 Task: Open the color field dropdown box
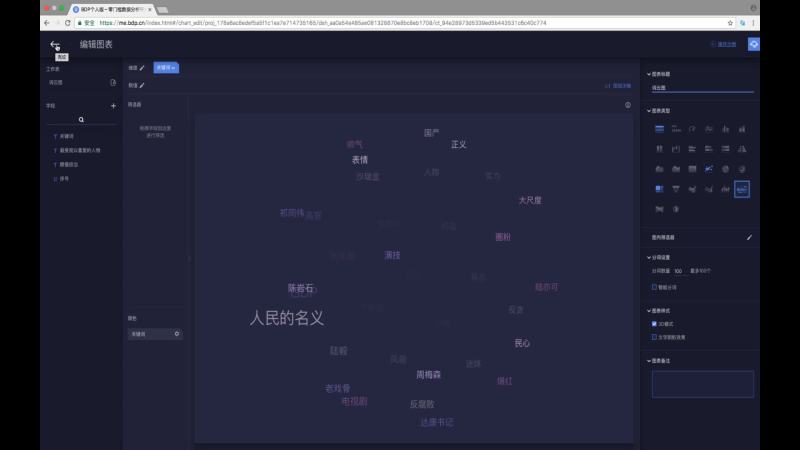155,334
